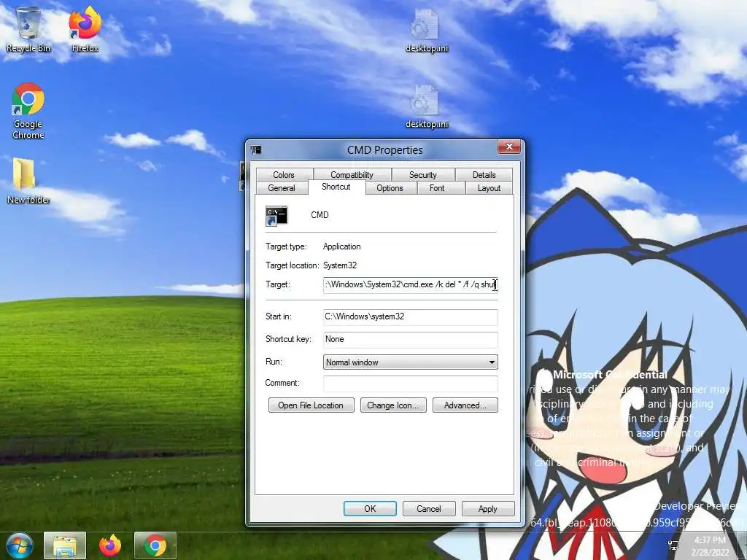
Task: Switch to the Colors tab
Action: click(x=284, y=175)
